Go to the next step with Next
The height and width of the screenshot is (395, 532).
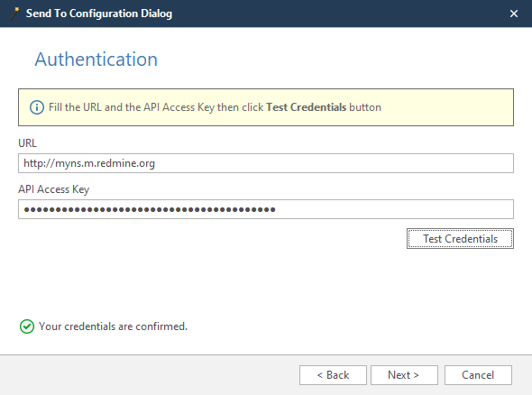pyautogui.click(x=404, y=375)
